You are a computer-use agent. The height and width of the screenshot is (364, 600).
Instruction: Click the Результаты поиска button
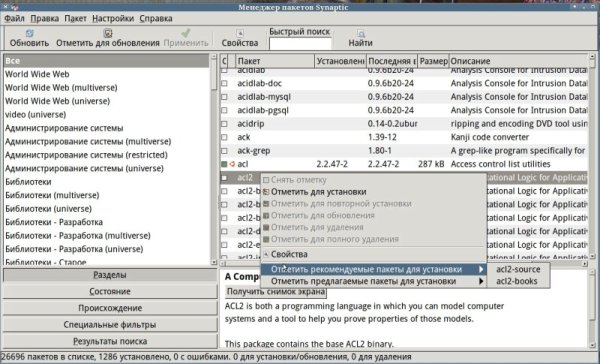coord(110,341)
